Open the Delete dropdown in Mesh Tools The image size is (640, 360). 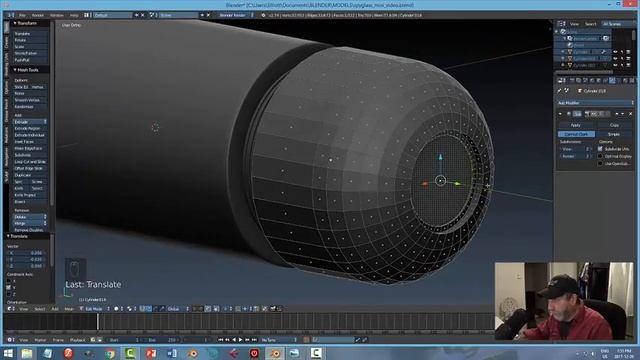(x=30, y=217)
